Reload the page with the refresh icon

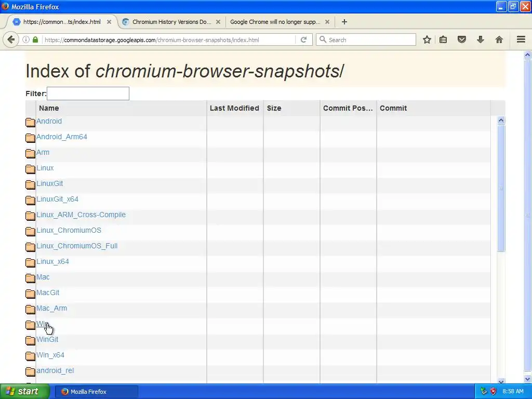[303, 39]
